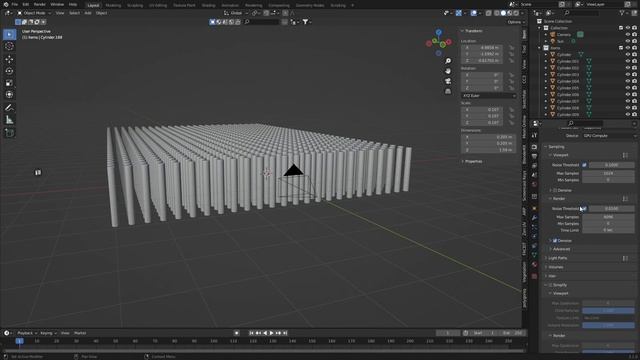640x360 pixels.
Task: Enable the Simplify checkbox
Action: tap(551, 285)
